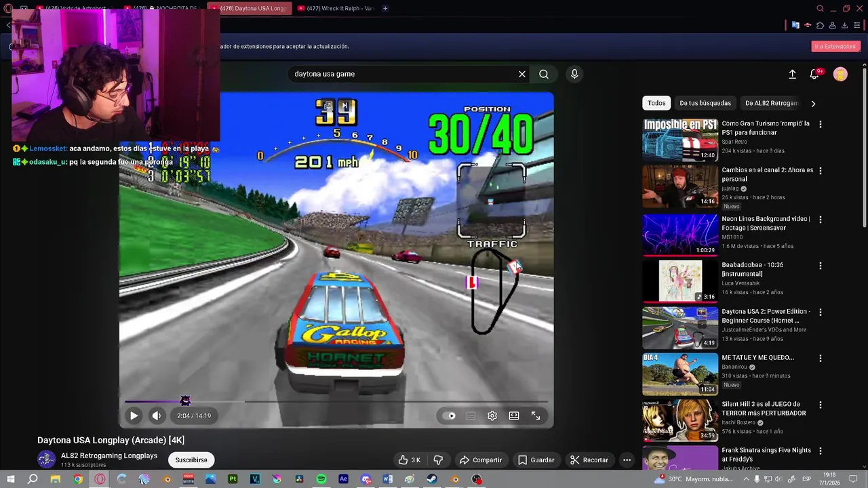Mute the video with the volume icon
This screenshot has width=868, height=488.
click(157, 415)
